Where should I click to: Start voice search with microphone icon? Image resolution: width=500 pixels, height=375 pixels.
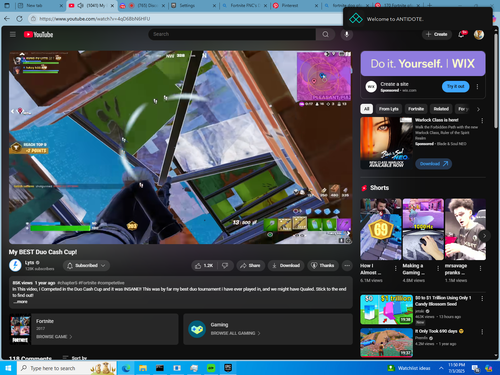tap(347, 34)
